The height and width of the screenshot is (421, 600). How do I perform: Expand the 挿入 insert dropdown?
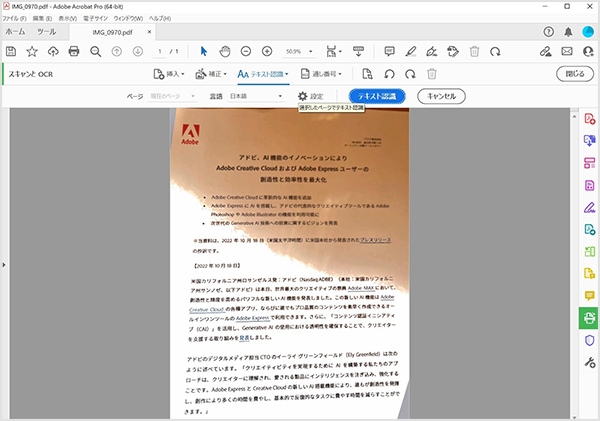click(x=169, y=74)
